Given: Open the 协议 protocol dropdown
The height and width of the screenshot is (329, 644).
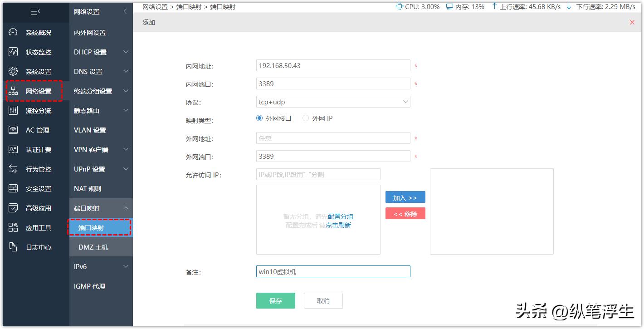Looking at the screenshot, I should point(332,101).
